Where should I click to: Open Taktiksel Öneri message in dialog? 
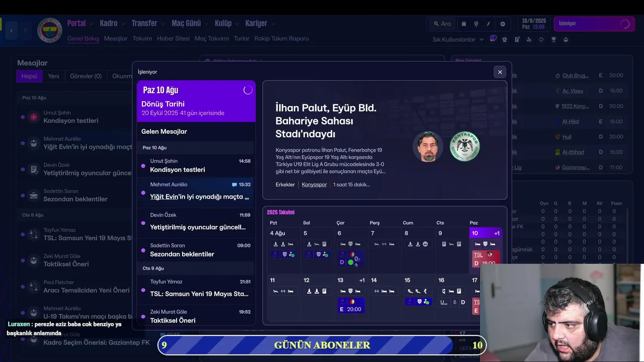pyautogui.click(x=196, y=316)
